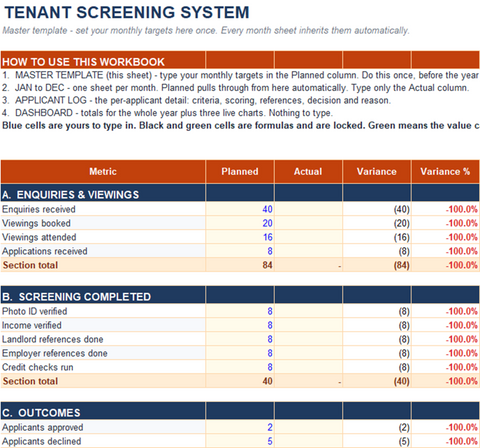
Task: Click the bold Blue cells note line
Action: tap(240, 126)
